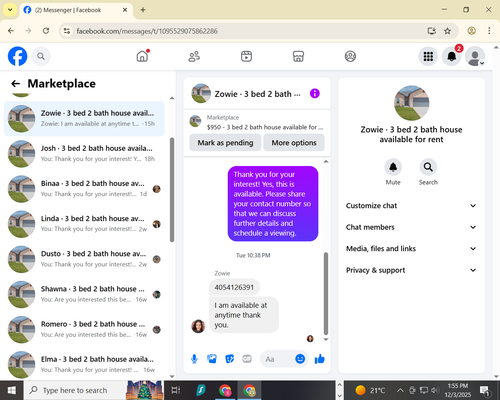
Task: Open the Marketplace storefront tab icon
Action: pos(298,56)
